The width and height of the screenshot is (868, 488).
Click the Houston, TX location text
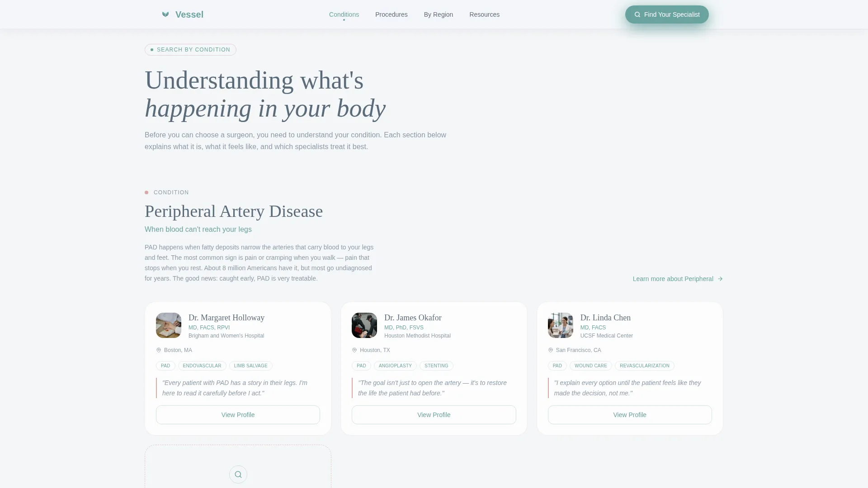(375, 350)
